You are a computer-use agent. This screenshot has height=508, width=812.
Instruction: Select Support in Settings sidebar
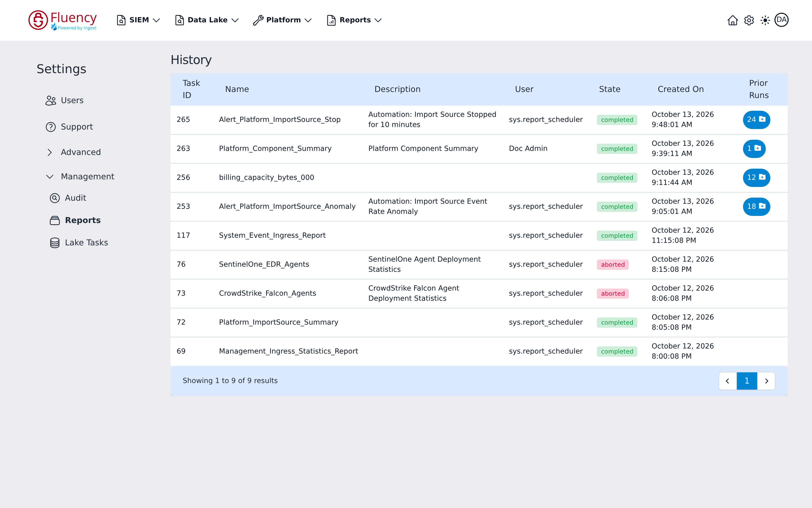coord(77,127)
